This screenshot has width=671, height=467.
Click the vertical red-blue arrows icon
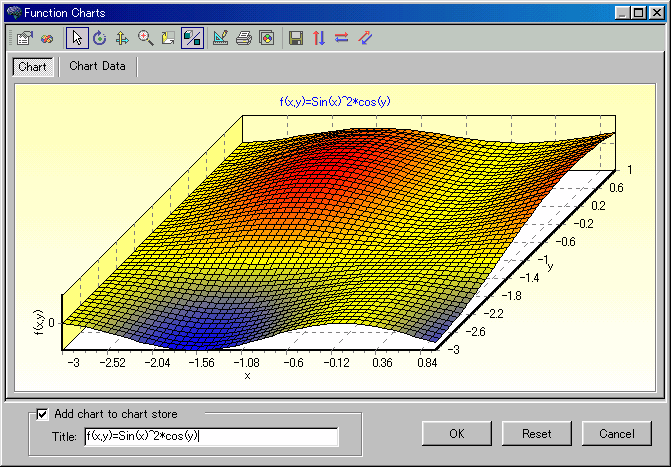319,39
